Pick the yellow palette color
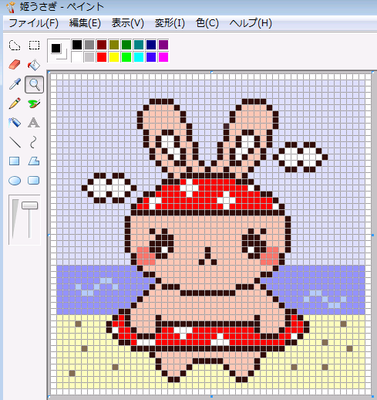 [x=114, y=57]
